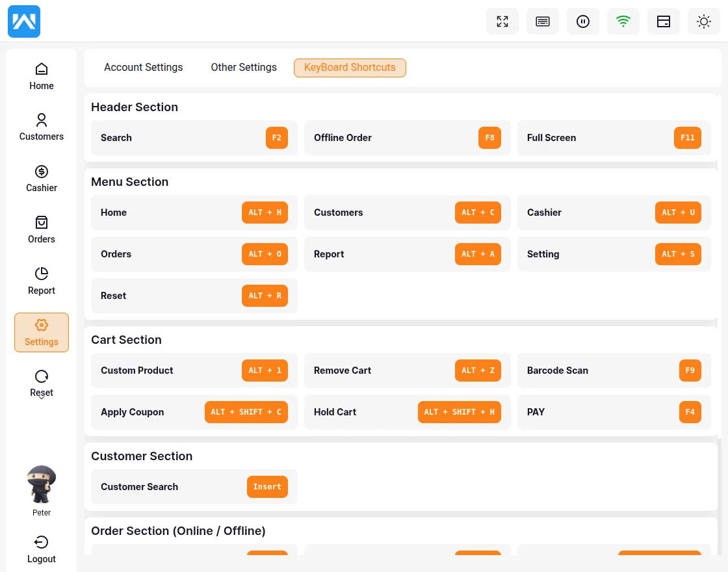
Task: Open the Other Settings tab
Action: coord(244,68)
